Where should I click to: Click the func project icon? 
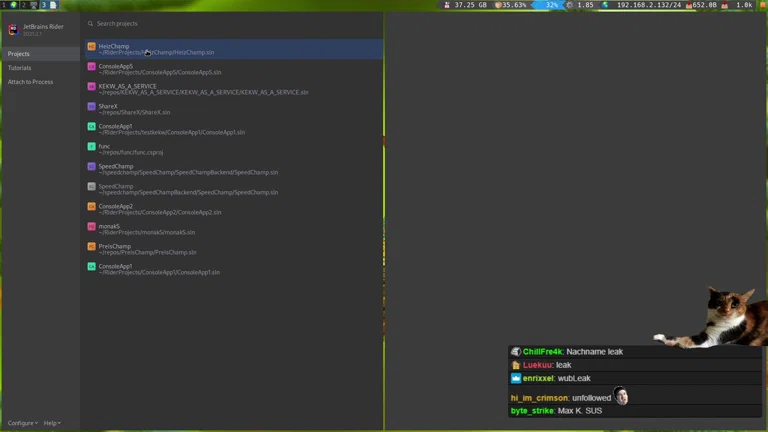pyautogui.click(x=92, y=146)
